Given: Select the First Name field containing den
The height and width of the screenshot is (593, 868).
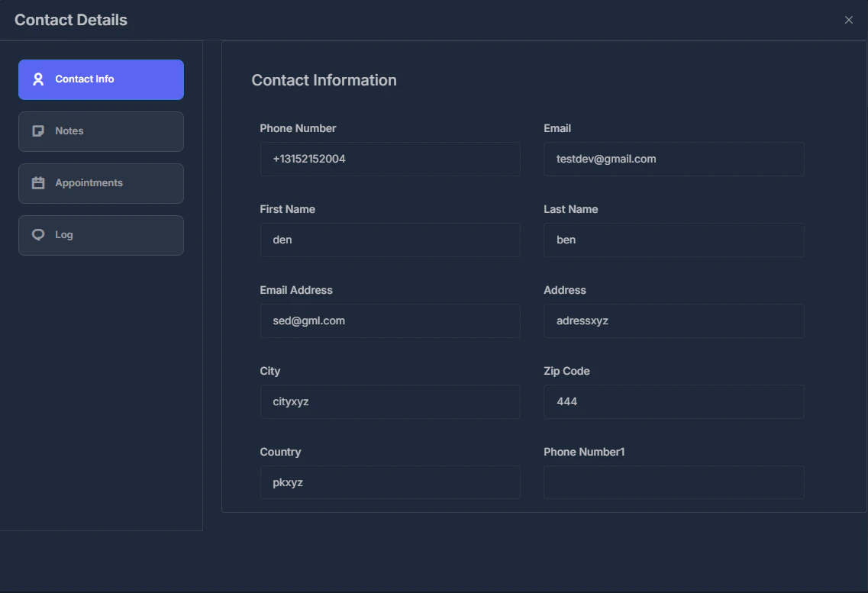Looking at the screenshot, I should pyautogui.click(x=390, y=240).
